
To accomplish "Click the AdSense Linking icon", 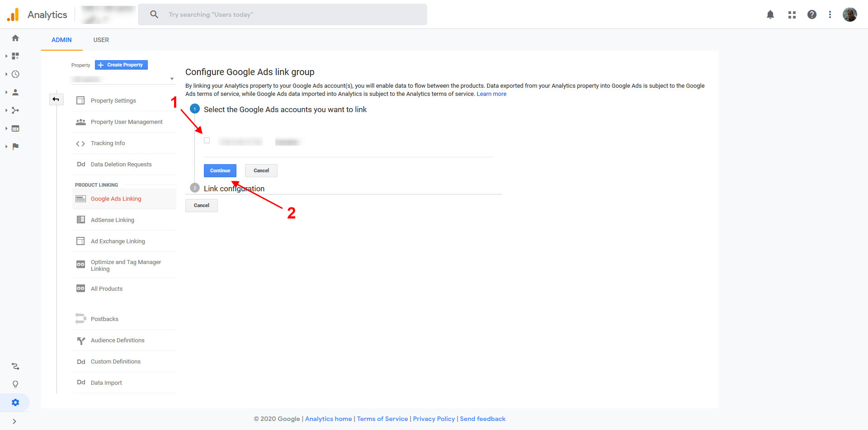I will pyautogui.click(x=80, y=220).
